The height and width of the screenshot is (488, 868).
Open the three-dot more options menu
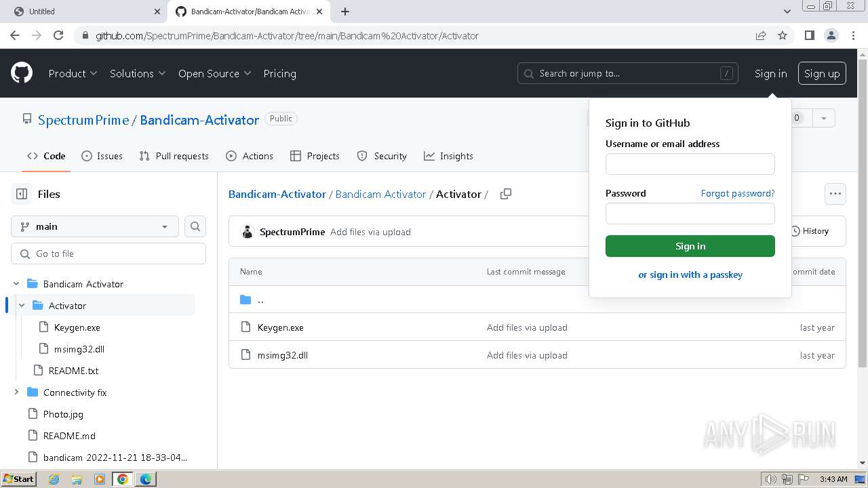tap(835, 194)
